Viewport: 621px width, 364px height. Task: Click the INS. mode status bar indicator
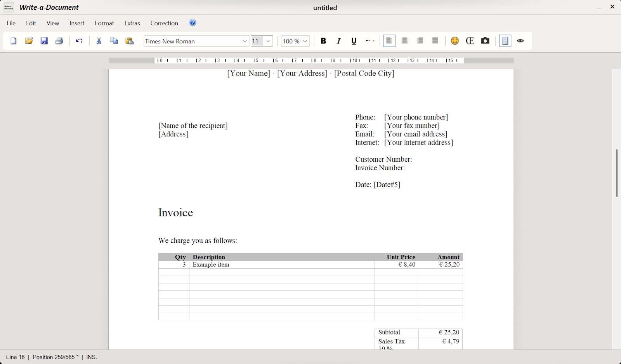92,357
